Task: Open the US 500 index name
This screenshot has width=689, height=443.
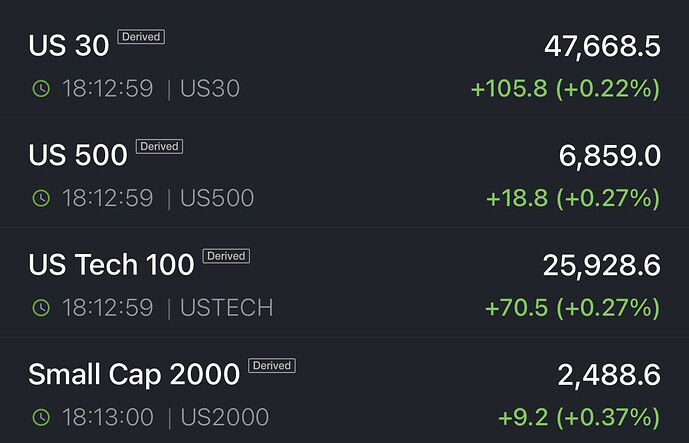Action: [78, 155]
